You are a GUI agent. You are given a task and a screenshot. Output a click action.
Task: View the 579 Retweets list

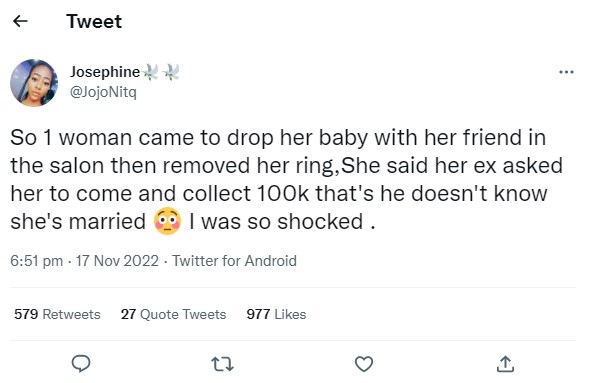[57, 314]
